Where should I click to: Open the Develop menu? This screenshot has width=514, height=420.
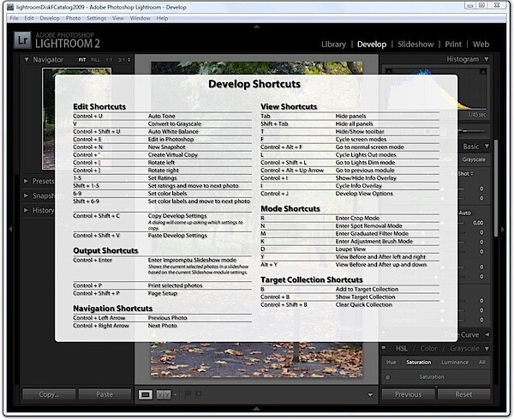pyautogui.click(x=50, y=18)
